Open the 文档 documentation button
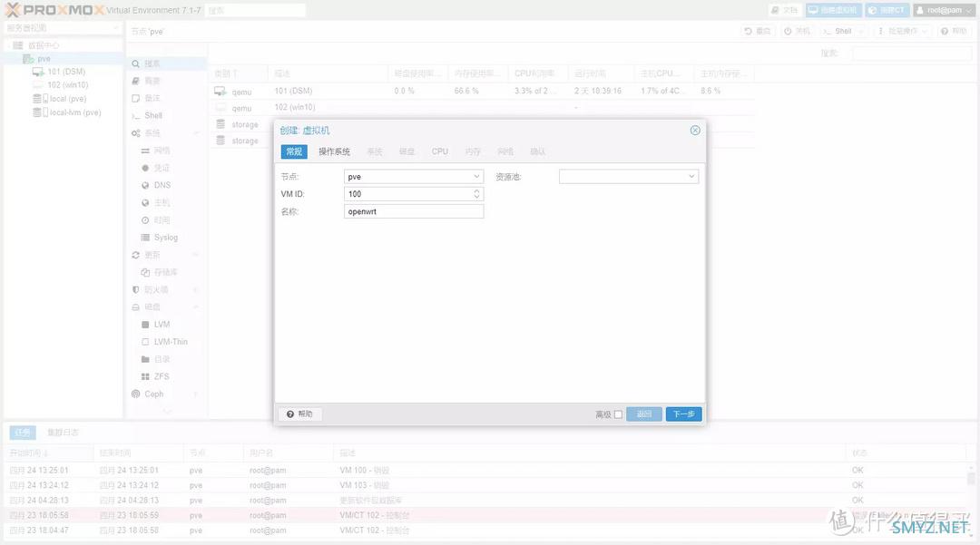 point(784,11)
